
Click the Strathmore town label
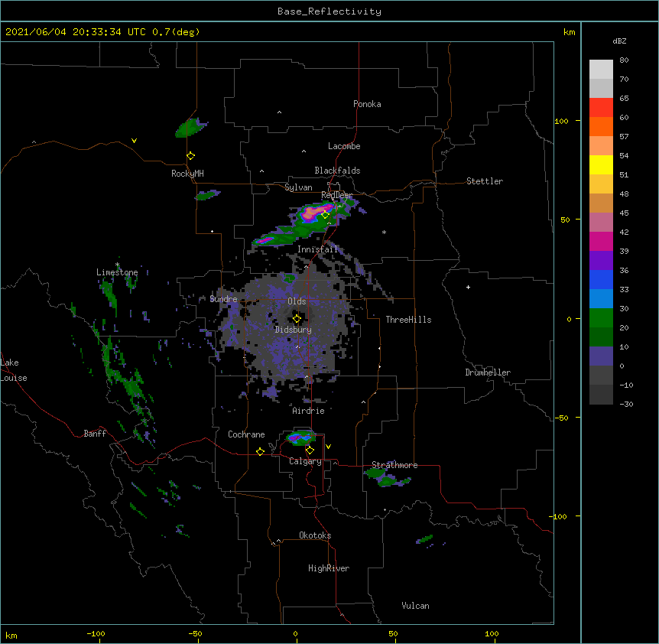pyautogui.click(x=394, y=465)
